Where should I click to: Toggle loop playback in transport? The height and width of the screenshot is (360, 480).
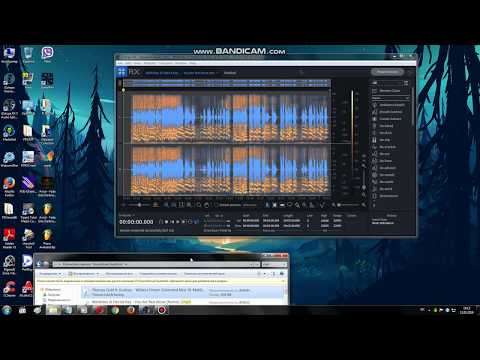(x=190, y=222)
